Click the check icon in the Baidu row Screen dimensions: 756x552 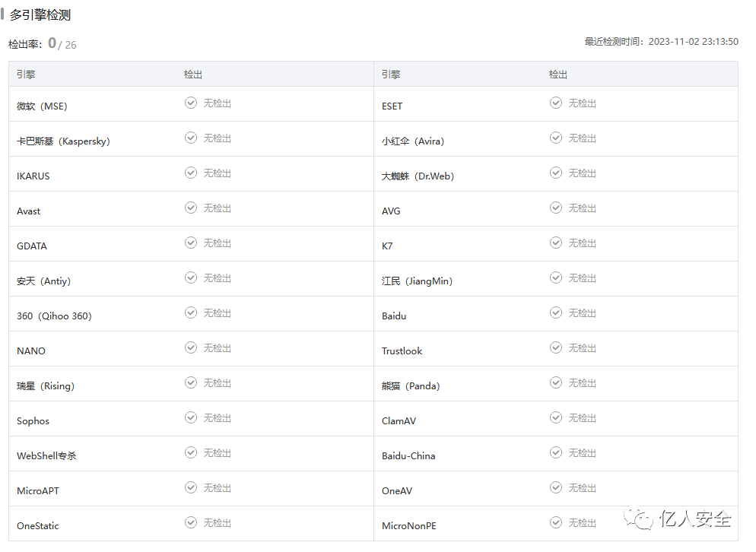(x=556, y=312)
